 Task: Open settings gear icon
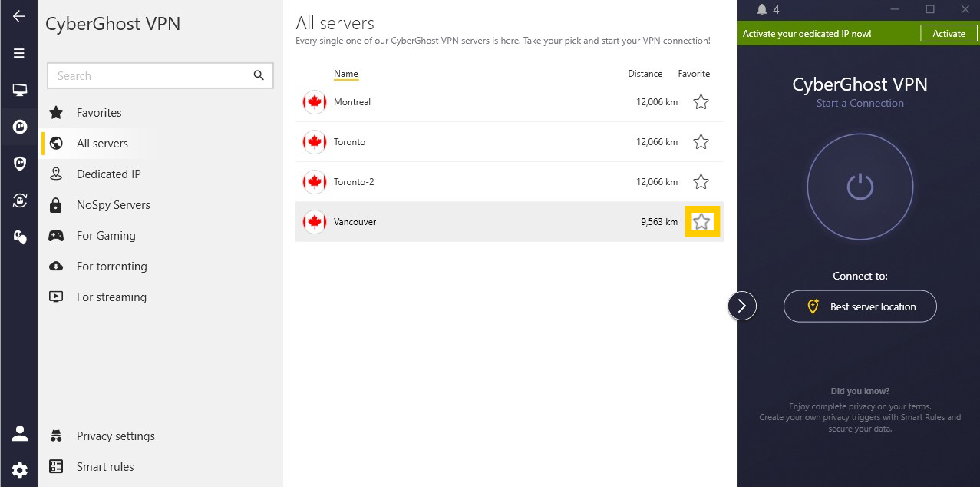[19, 470]
